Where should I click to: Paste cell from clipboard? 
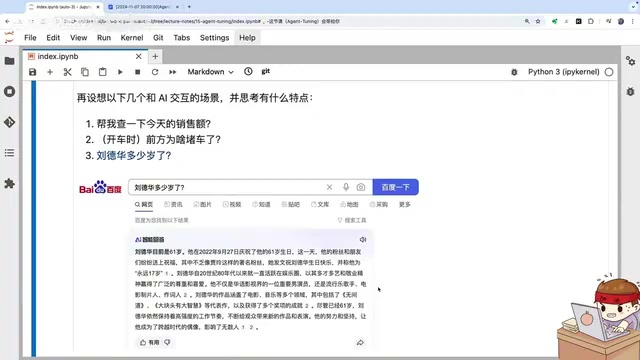coord(102,72)
